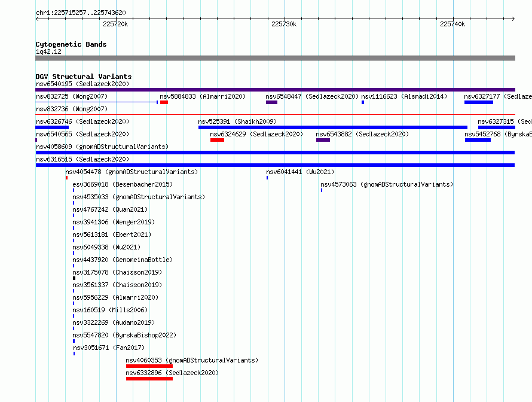Click nsv5613181 (Ebert2021) label
Screen dimensions: 532x402
[112, 234]
